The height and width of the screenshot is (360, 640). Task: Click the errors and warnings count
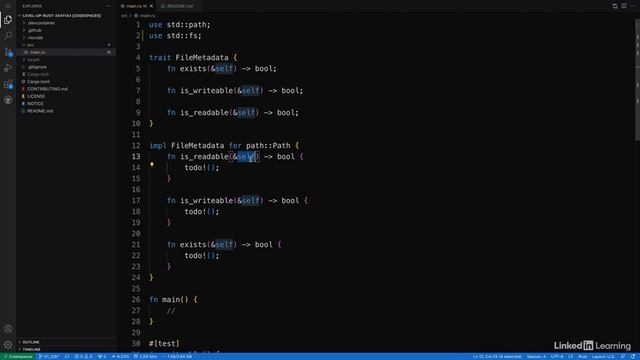click(83, 357)
